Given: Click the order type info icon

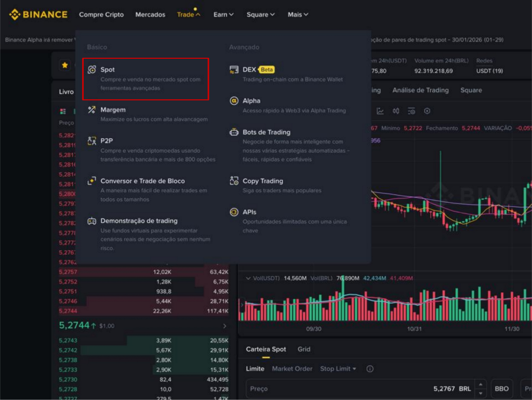Looking at the screenshot, I should pos(370,369).
